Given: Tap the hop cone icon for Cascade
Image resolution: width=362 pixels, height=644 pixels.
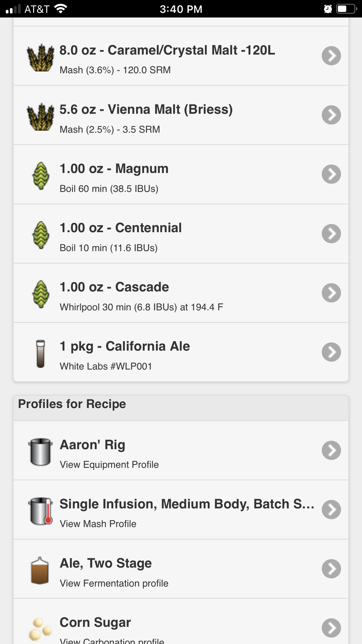Looking at the screenshot, I should coord(41,295).
